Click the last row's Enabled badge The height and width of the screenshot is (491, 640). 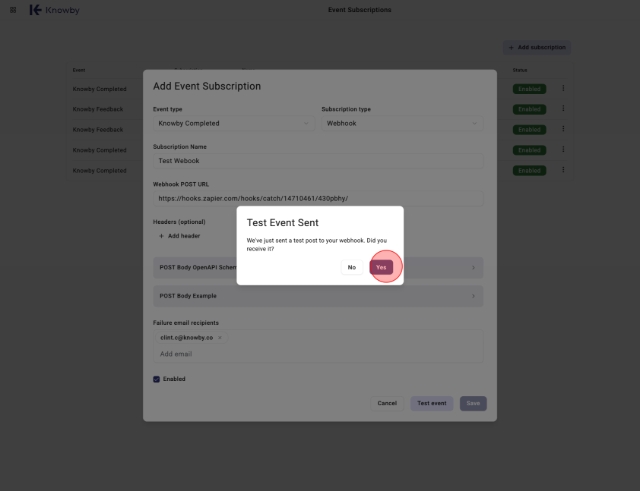pos(529,171)
